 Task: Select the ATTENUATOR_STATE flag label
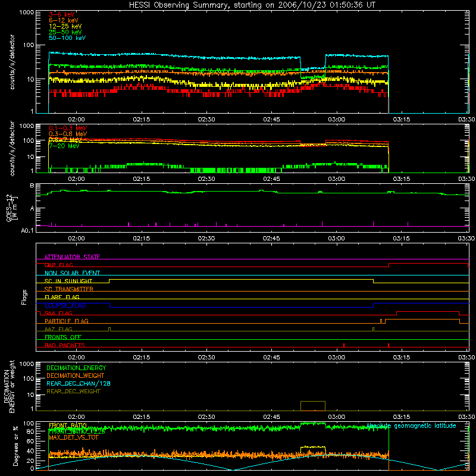tap(72, 257)
